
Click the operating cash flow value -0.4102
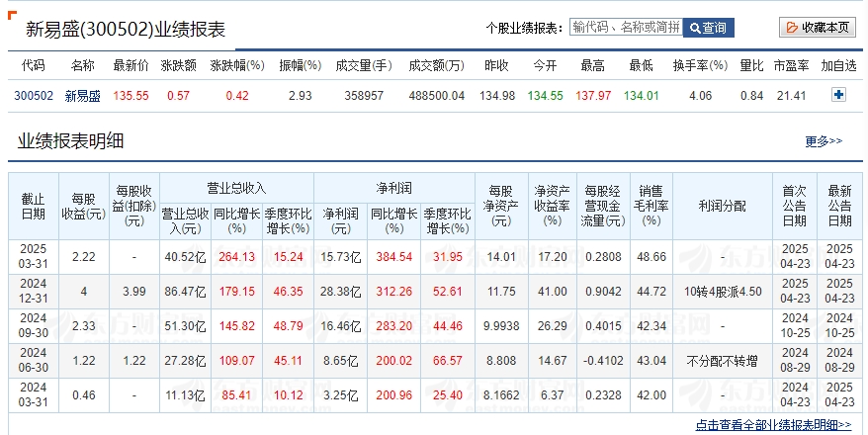point(602,361)
